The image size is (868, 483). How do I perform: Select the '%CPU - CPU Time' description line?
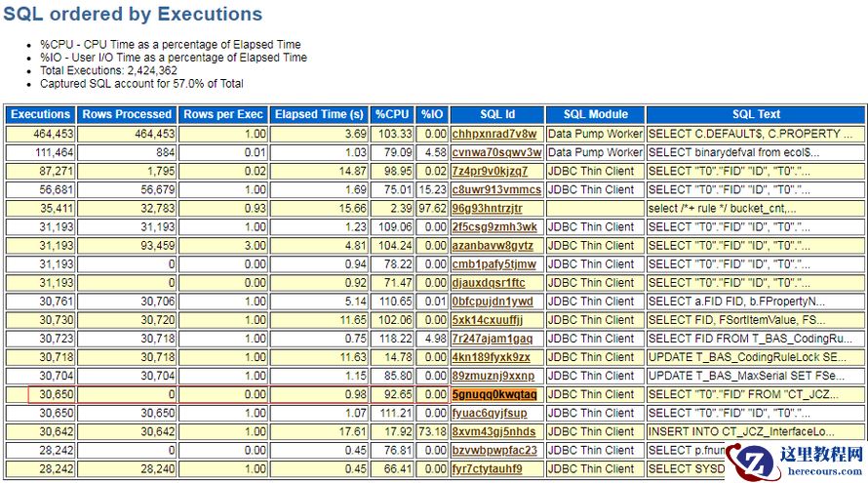coord(171,44)
